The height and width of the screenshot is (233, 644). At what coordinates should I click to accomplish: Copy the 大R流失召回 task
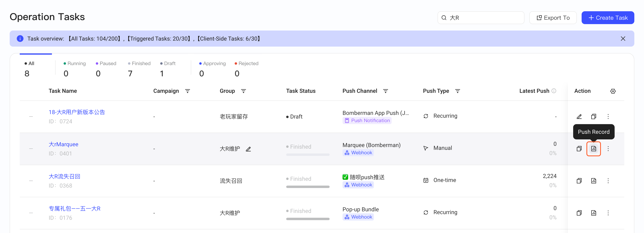[x=579, y=181]
